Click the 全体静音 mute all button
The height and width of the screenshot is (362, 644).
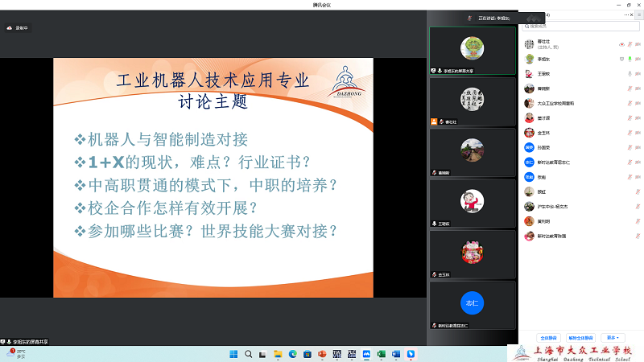click(x=548, y=338)
